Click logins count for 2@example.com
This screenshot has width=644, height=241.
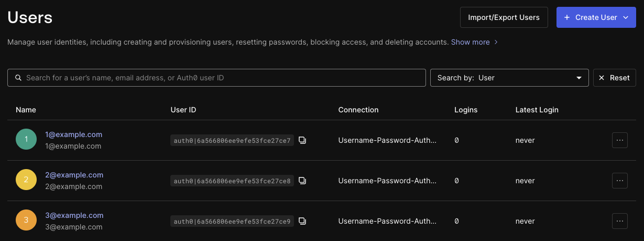click(456, 181)
